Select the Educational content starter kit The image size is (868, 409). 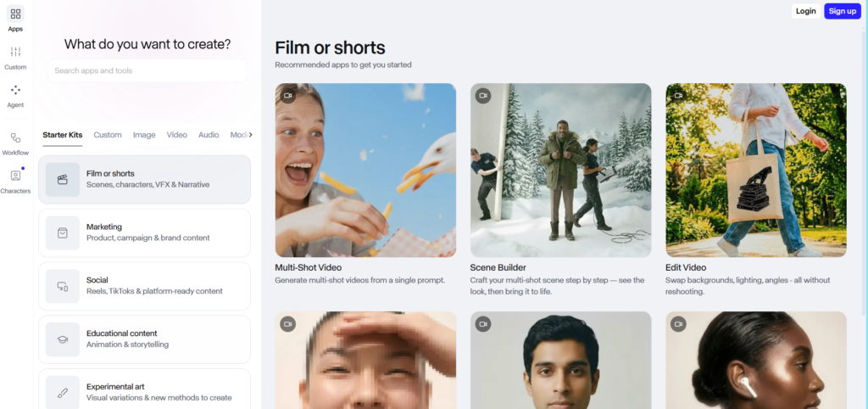coord(144,339)
